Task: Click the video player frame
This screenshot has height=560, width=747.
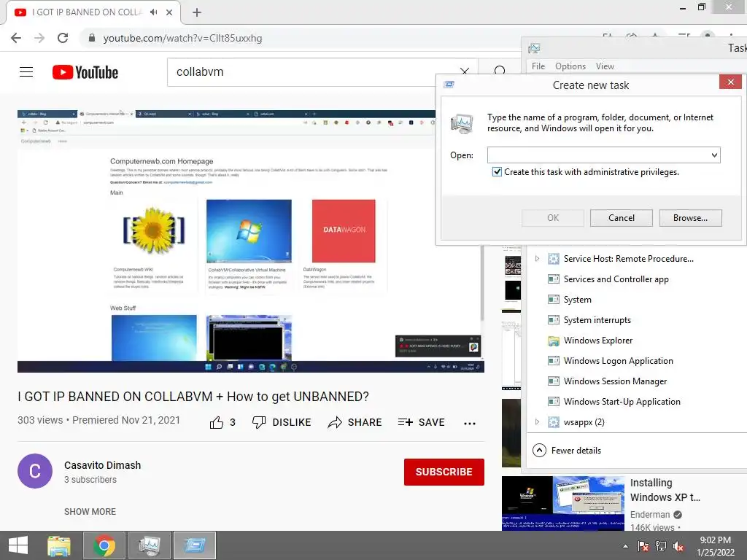Action: [251, 241]
